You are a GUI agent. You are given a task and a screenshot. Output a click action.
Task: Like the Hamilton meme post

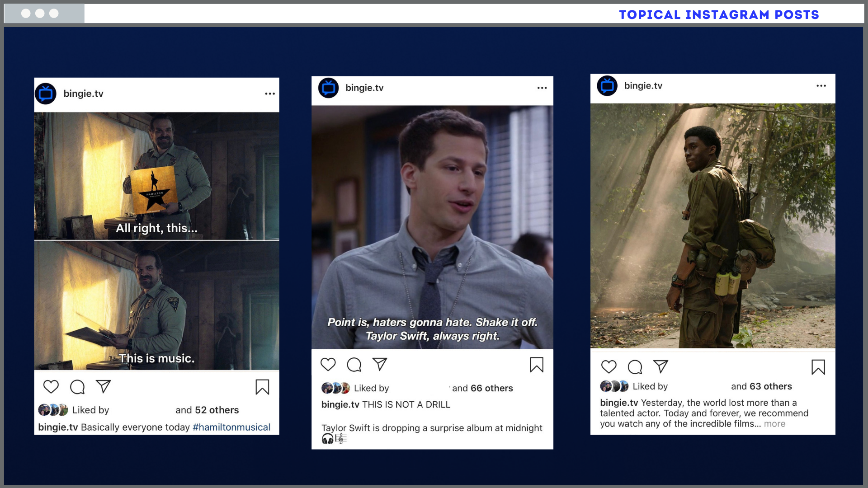[51, 387]
